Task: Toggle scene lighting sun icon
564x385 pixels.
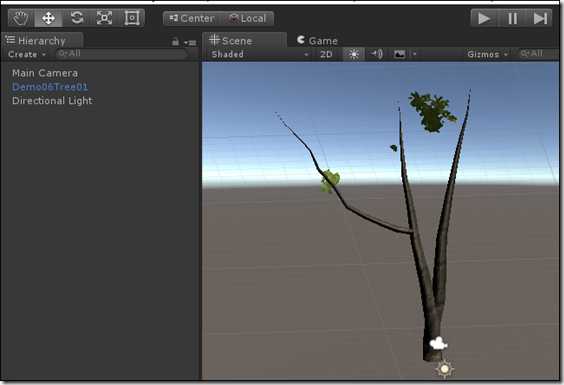Action: tap(354, 54)
